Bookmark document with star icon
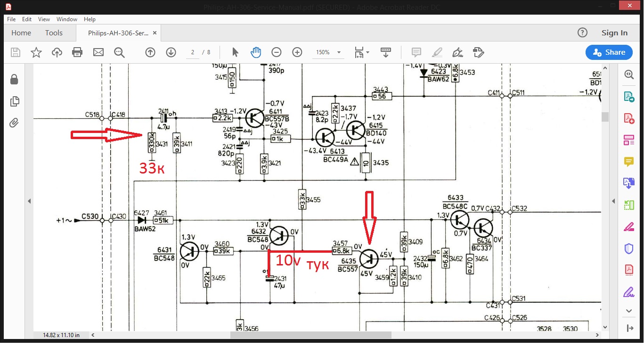This screenshot has height=364, width=644. point(36,52)
